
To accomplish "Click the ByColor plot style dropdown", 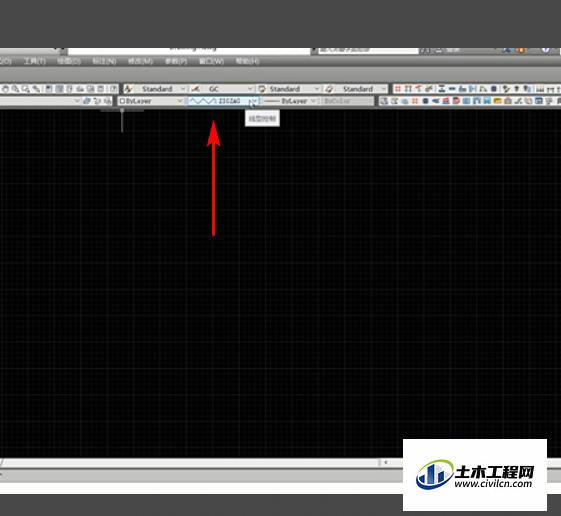I will click(348, 101).
